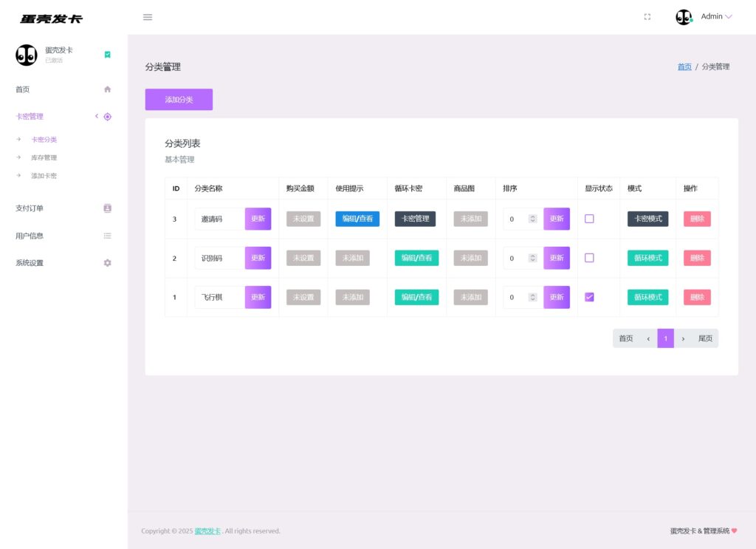Click the fullscreen icon in top bar

click(647, 17)
